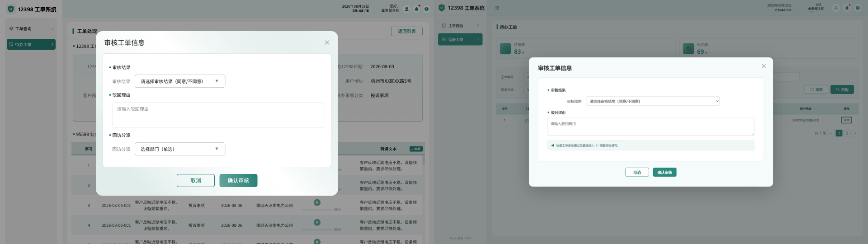The height and width of the screenshot is (244, 868).
Task: Seek row 3 audio progress bar
Action: 316,210
